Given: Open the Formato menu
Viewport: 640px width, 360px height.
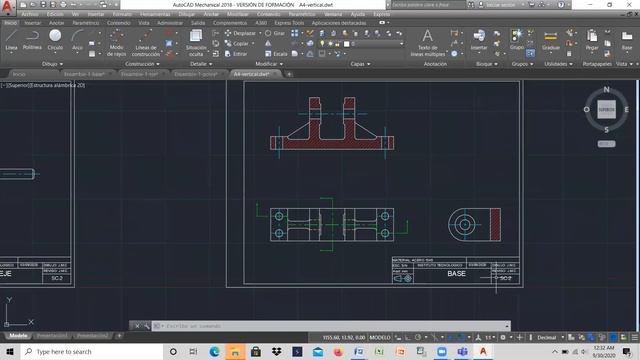Looking at the screenshot, I should (x=122, y=14).
